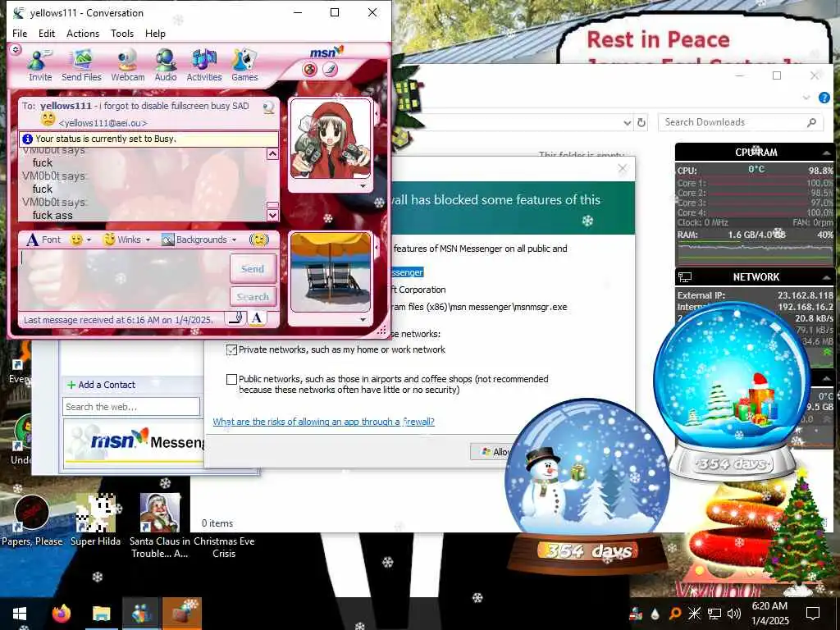Click the taskbar clock showing 6:20 AM

(x=770, y=614)
